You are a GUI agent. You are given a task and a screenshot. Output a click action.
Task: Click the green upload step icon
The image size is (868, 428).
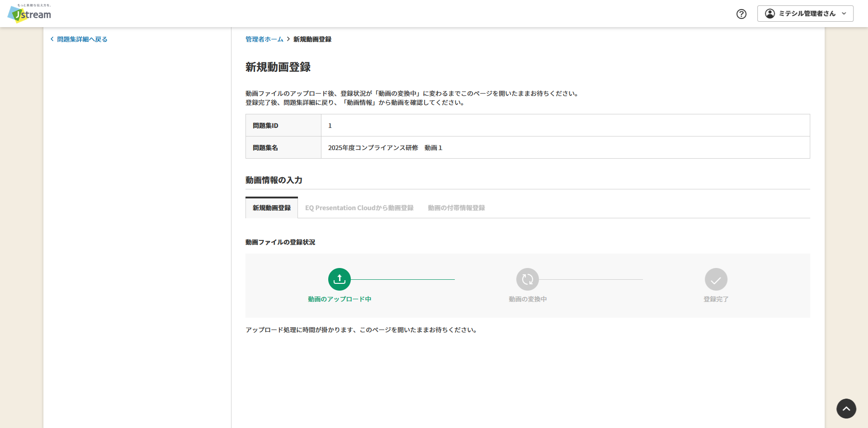[340, 279]
